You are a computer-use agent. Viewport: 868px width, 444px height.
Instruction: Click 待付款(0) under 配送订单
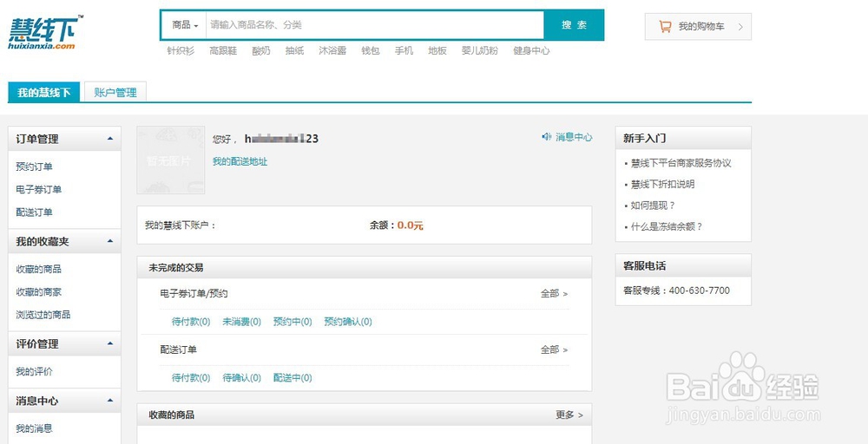click(x=191, y=377)
